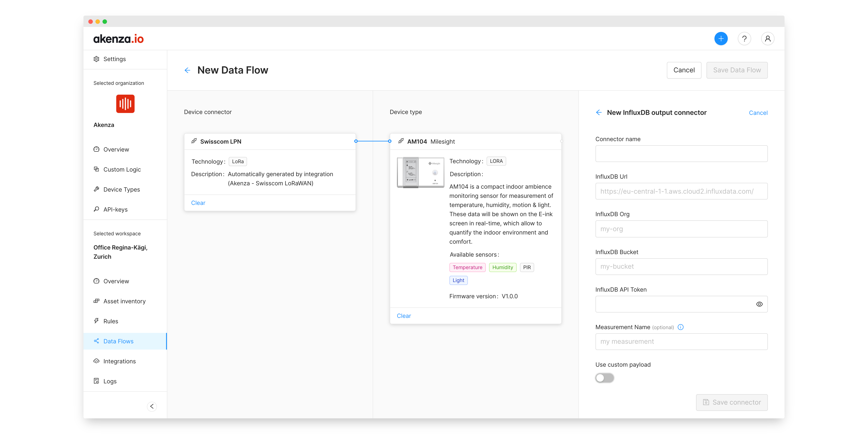This screenshot has height=434, width=868.
Task: Click the LoRa technology tag on Swisscom card
Action: (238, 161)
